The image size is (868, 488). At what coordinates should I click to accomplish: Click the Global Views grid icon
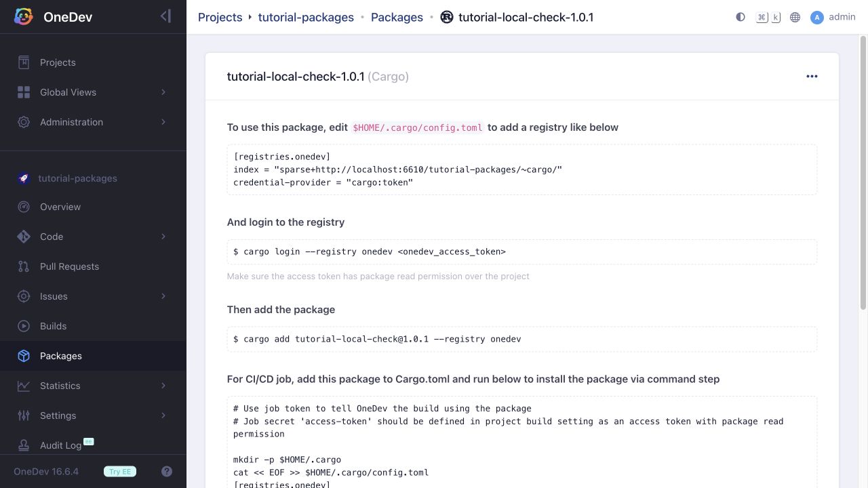coord(24,92)
